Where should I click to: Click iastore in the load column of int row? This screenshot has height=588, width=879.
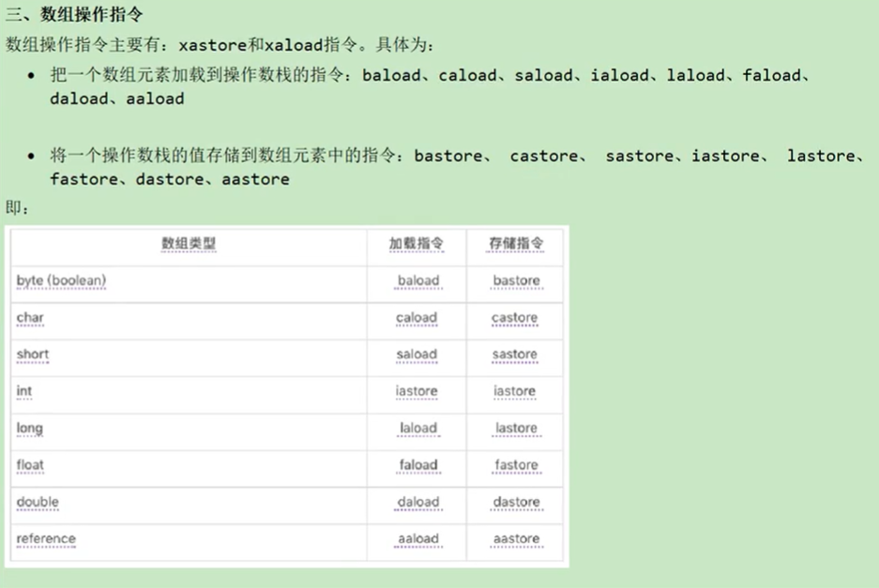point(417,391)
